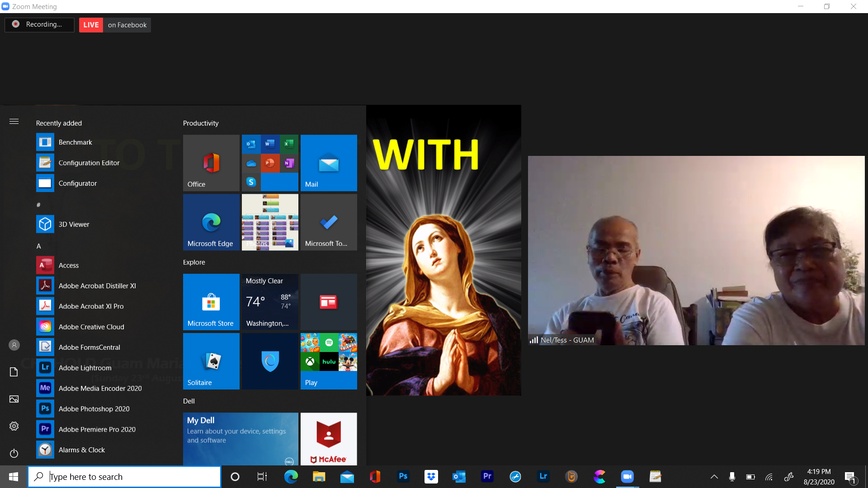The width and height of the screenshot is (868, 488).
Task: Click the Office tile
Action: point(211,163)
